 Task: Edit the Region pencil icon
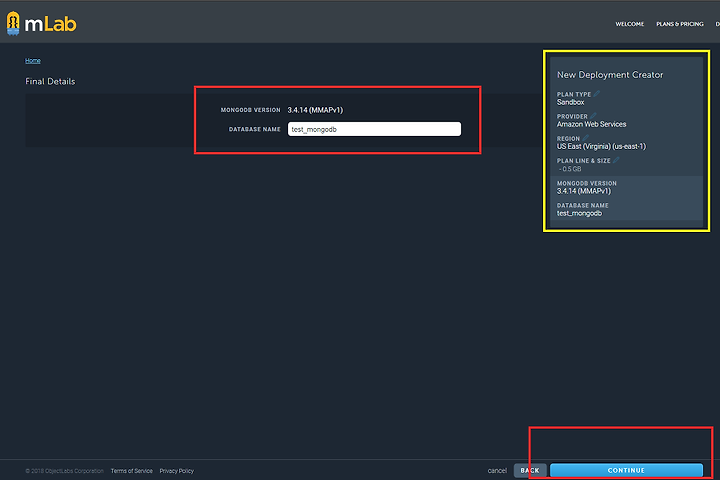coord(585,138)
